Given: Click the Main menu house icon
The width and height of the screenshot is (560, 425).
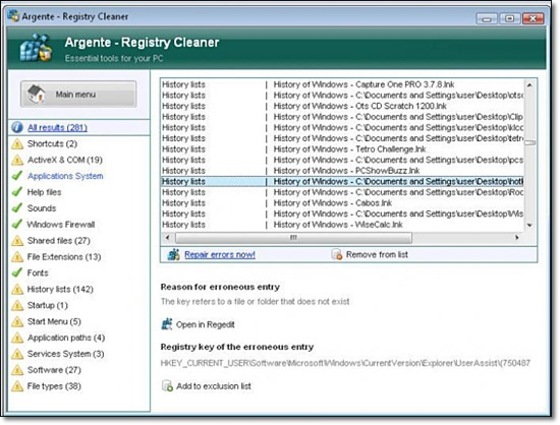Looking at the screenshot, I should (36, 94).
